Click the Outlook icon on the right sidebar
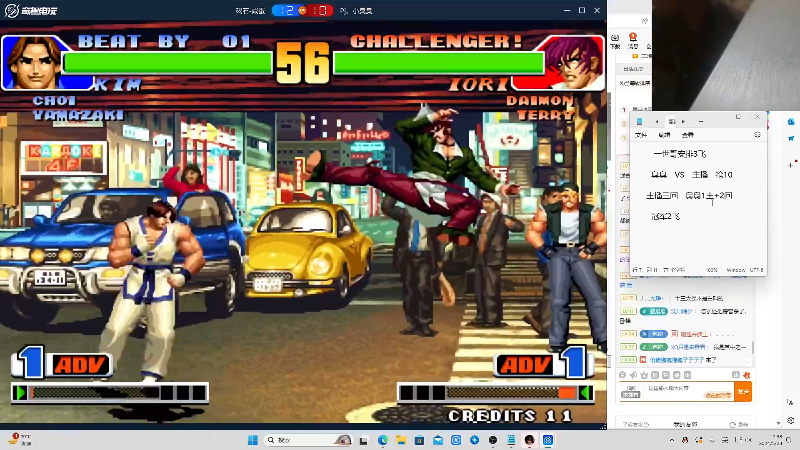Screen dimensions: 800x450 click(x=790, y=122)
